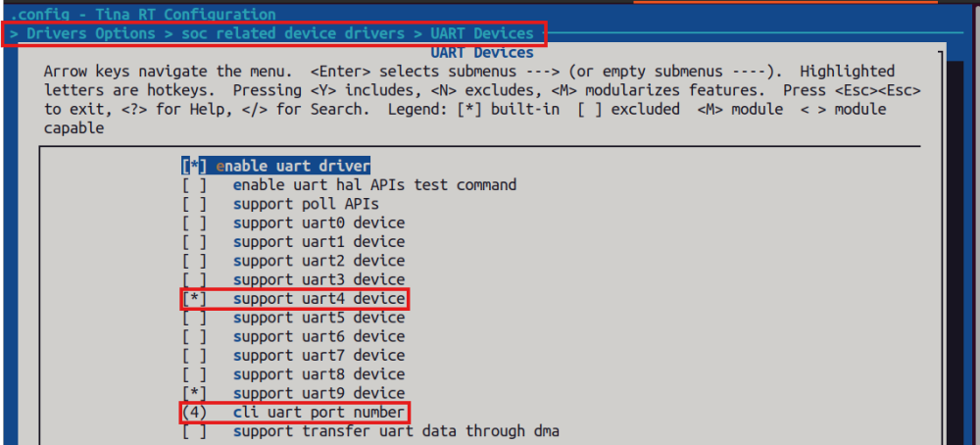The width and height of the screenshot is (980, 445).
Task: Click the UART Devices dialog title
Action: (x=482, y=52)
